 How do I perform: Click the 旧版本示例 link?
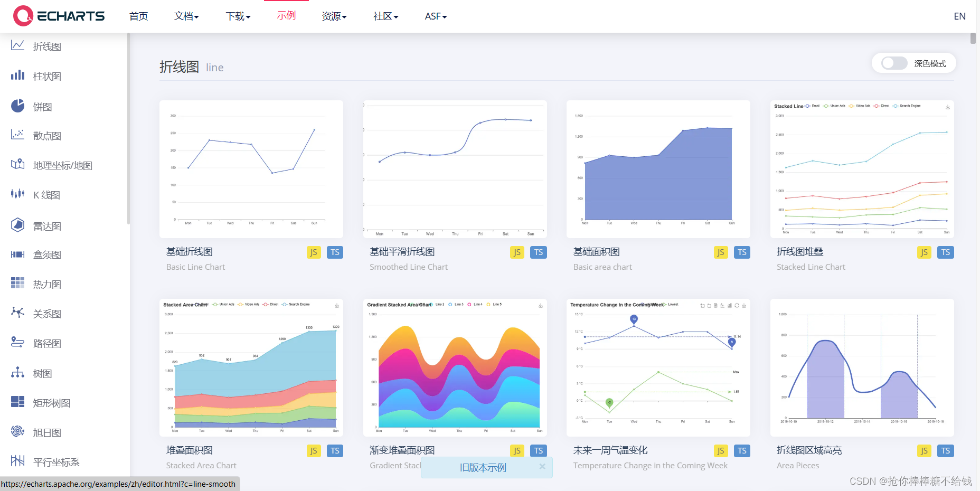click(x=483, y=468)
